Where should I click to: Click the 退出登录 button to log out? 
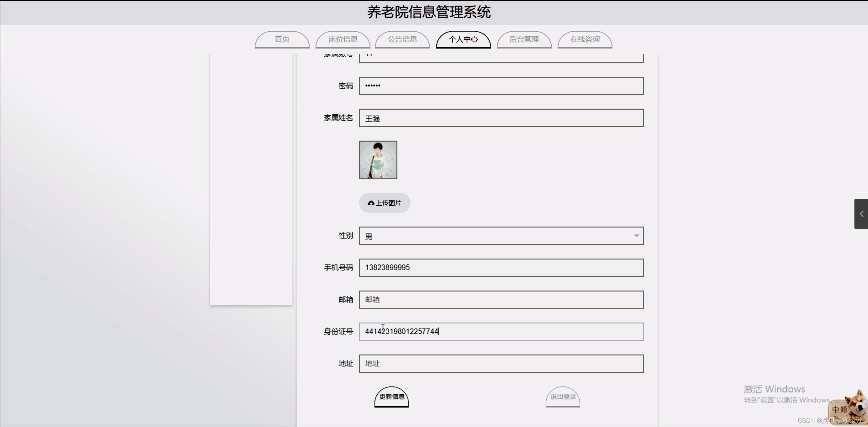coord(562,397)
